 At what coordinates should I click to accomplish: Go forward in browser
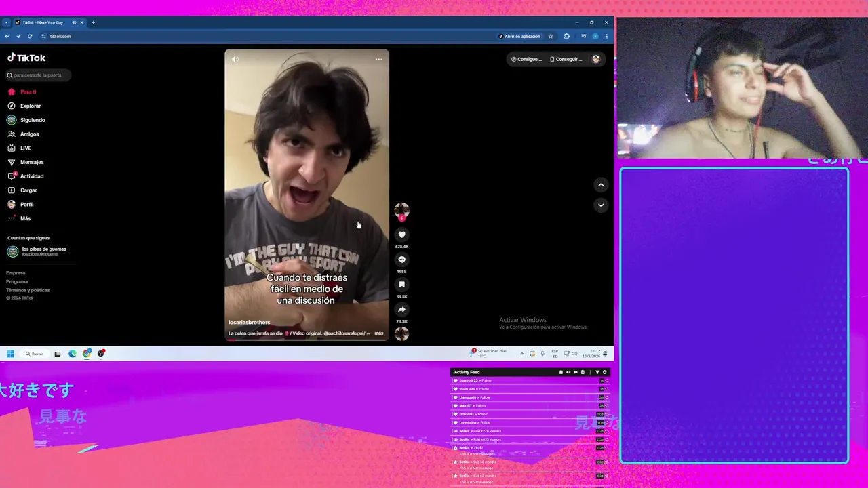point(18,37)
